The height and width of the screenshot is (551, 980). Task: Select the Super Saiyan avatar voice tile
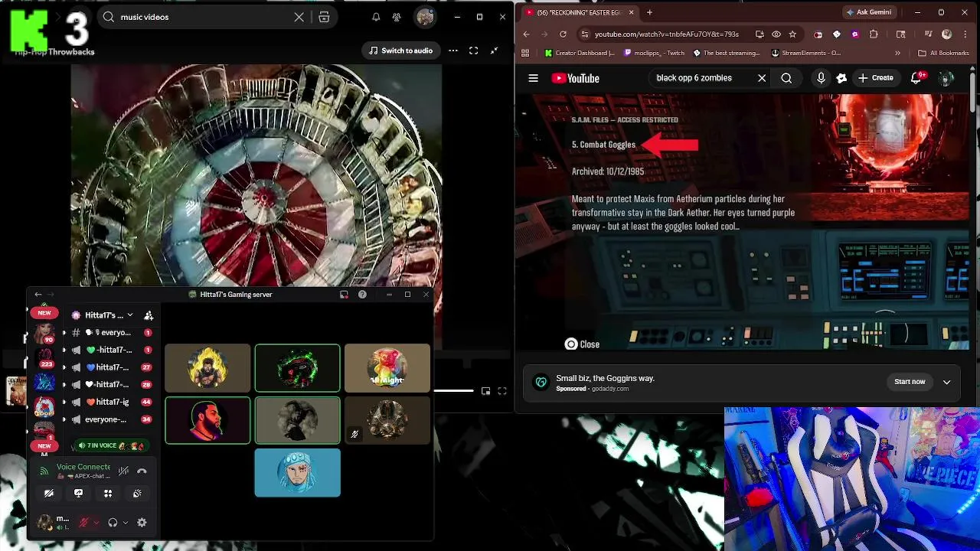pyautogui.click(x=207, y=368)
